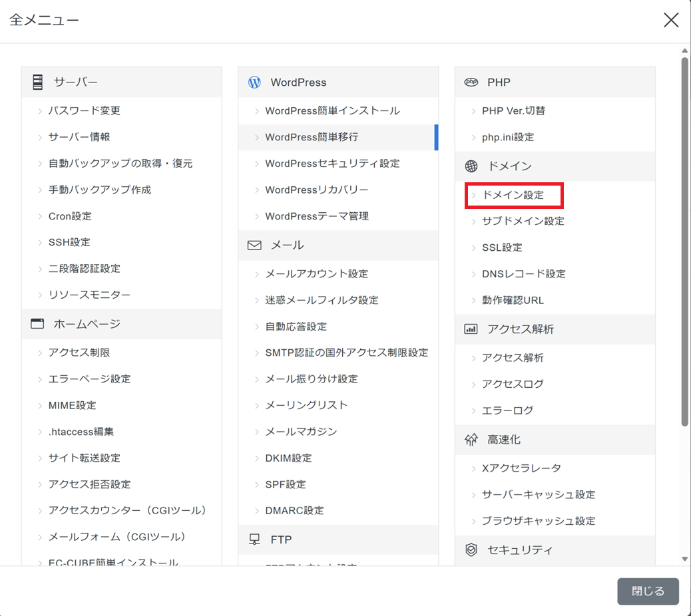Open SSL設定 from the domain section
The height and width of the screenshot is (616, 691).
pos(502,247)
